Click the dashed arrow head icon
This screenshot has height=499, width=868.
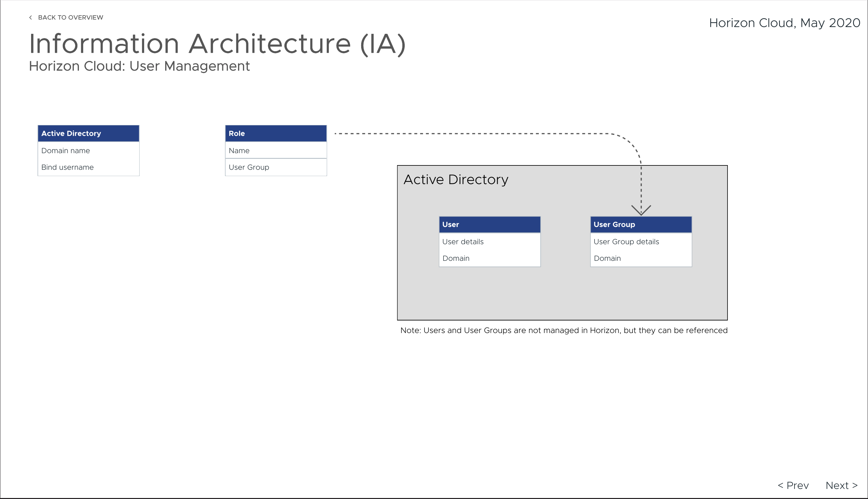click(641, 210)
